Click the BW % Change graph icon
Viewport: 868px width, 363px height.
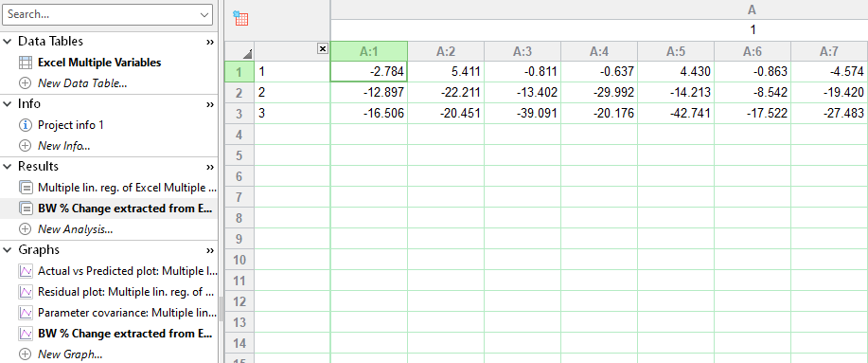[26, 334]
